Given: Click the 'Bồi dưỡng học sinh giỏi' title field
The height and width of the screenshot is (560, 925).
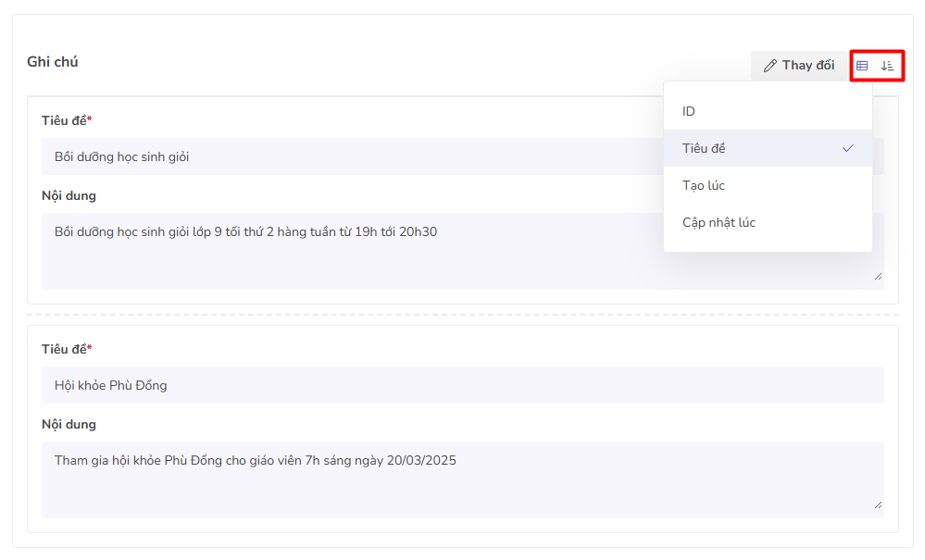Looking at the screenshot, I should pos(352,156).
